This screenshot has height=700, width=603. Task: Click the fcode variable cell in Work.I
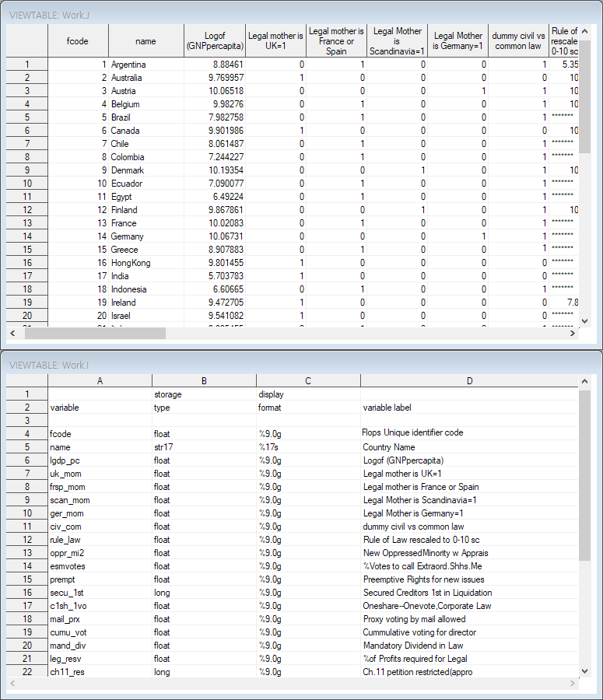(100, 433)
